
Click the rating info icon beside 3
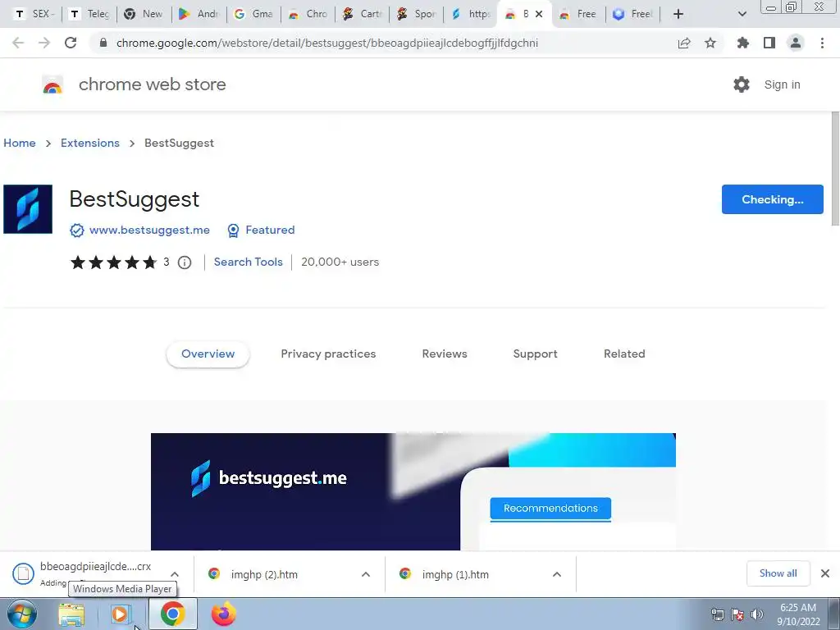[185, 262]
